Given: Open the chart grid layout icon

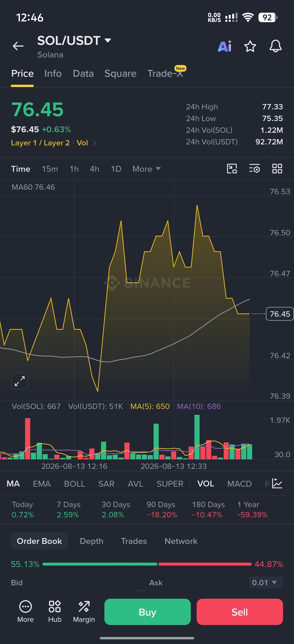Looking at the screenshot, I should pyautogui.click(x=277, y=169).
